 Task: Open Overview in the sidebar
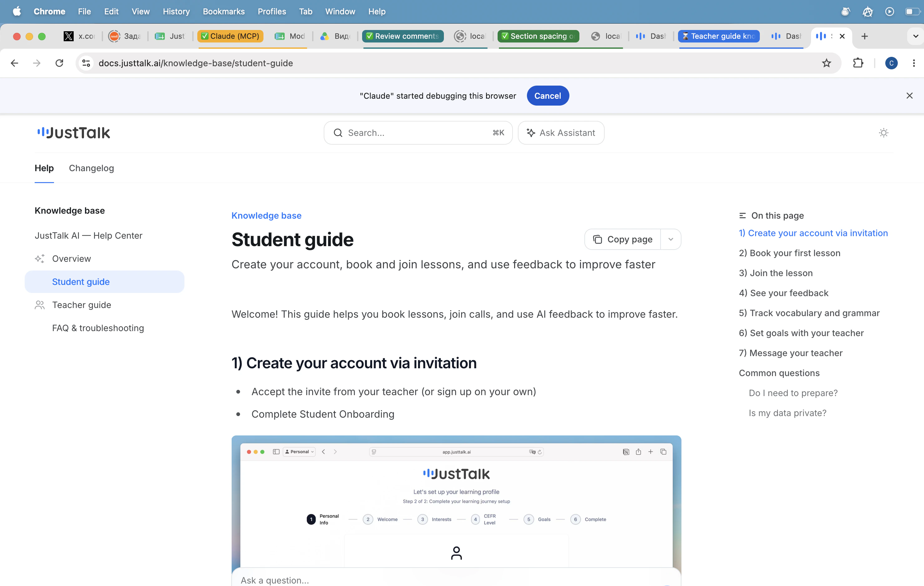point(104,259)
